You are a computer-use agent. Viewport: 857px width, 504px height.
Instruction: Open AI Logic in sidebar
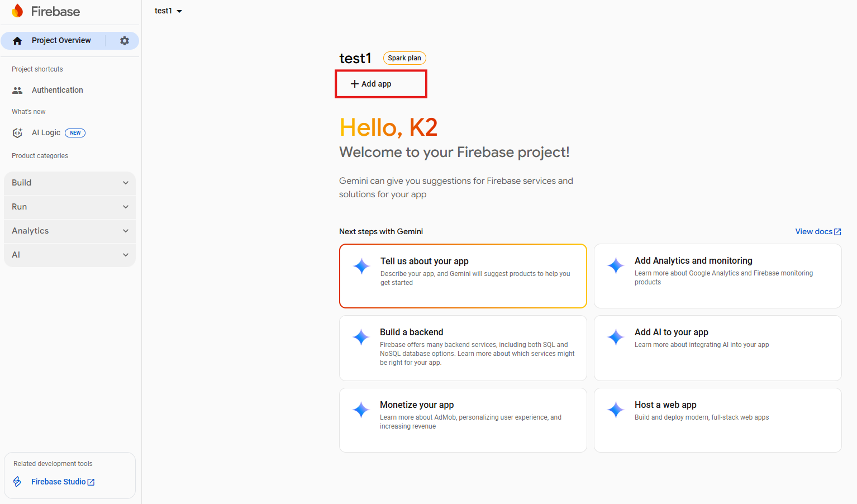(x=46, y=133)
